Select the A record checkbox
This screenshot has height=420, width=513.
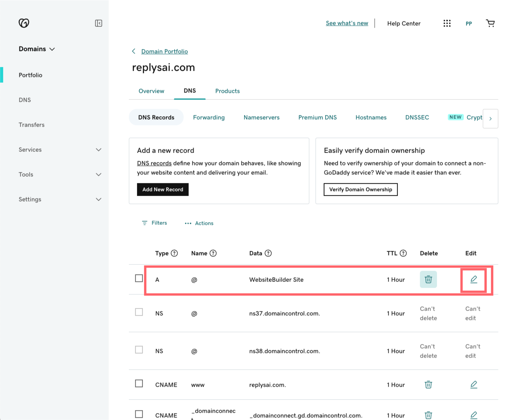click(x=139, y=278)
